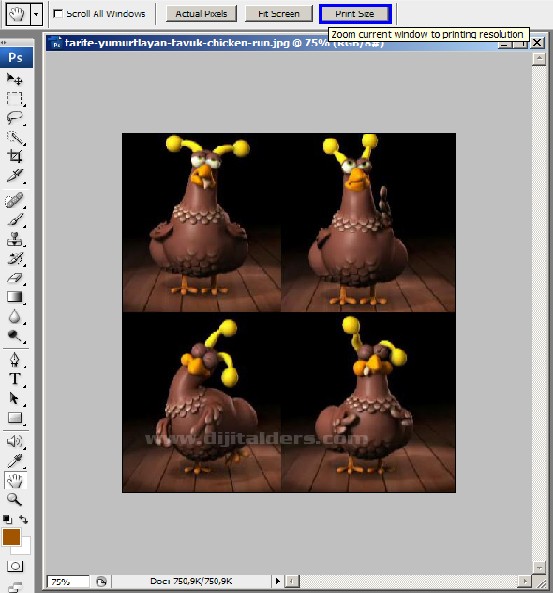Select the Rectangle shape tool
Image resolution: width=553 pixels, height=593 pixels.
(15, 418)
